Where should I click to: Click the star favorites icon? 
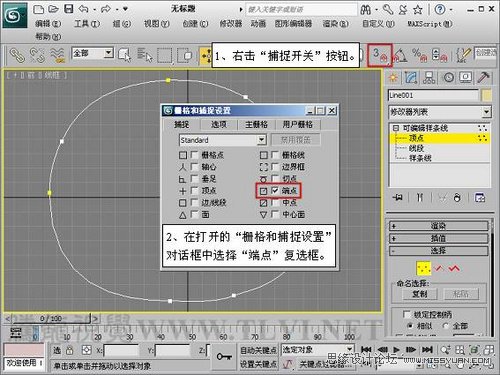coord(418,10)
